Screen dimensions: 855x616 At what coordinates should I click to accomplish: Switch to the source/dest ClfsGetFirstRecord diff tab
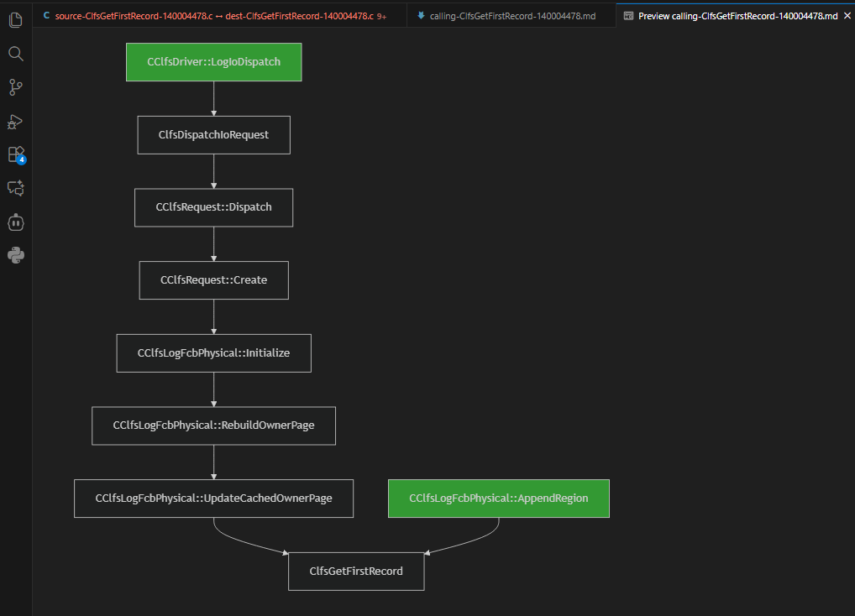click(x=214, y=16)
